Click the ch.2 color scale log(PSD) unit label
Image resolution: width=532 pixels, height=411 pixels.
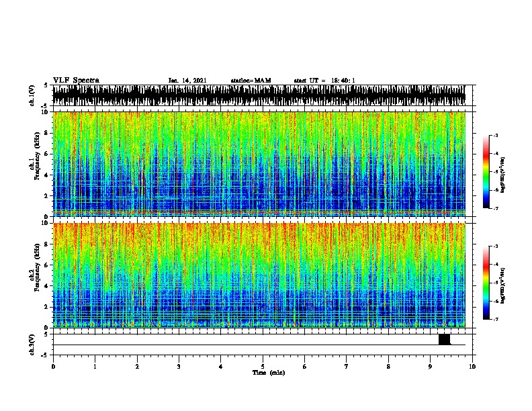(502, 285)
